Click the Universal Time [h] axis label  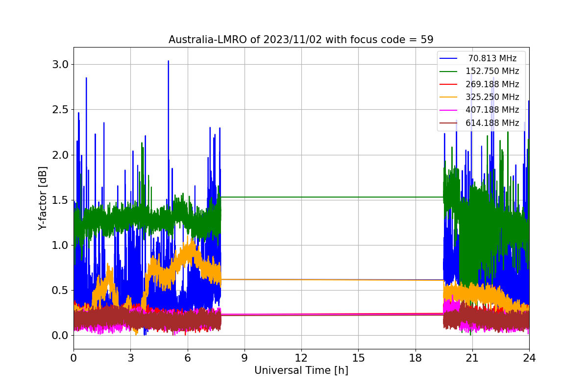pos(301,371)
